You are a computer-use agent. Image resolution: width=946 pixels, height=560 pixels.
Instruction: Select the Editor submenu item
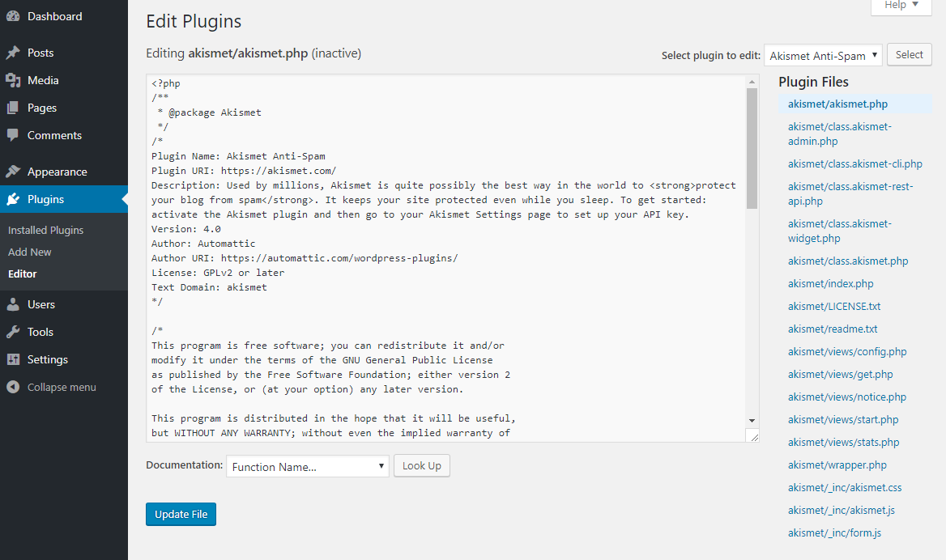click(x=23, y=274)
